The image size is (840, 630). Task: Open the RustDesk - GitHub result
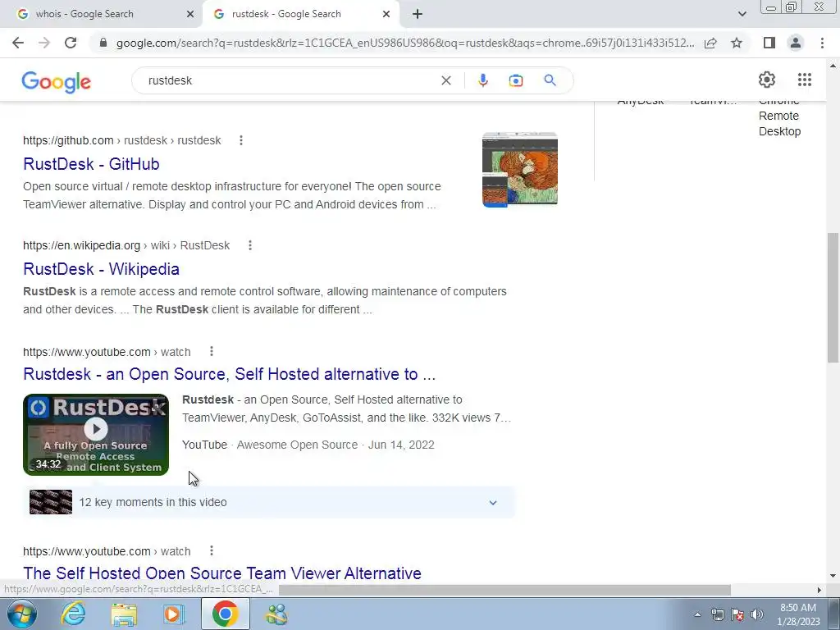pyautogui.click(x=91, y=164)
